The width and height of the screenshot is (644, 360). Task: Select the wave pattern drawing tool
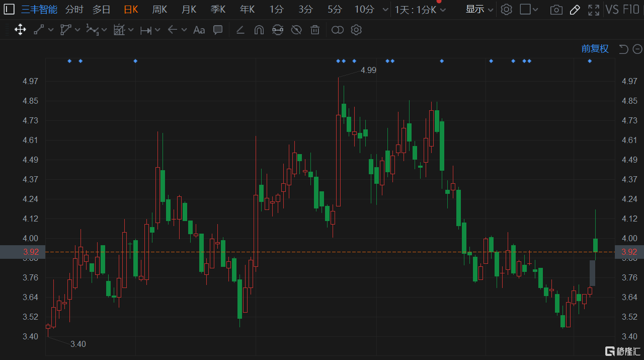click(x=93, y=30)
